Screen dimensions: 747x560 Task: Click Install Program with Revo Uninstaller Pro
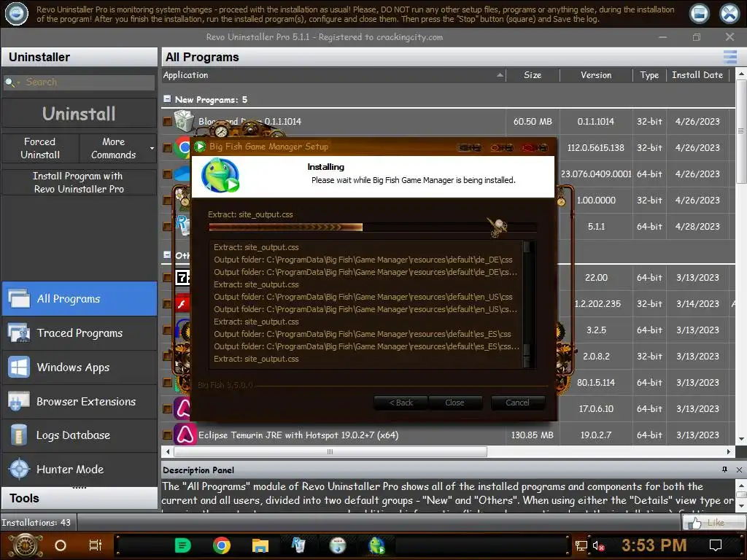coord(79,182)
